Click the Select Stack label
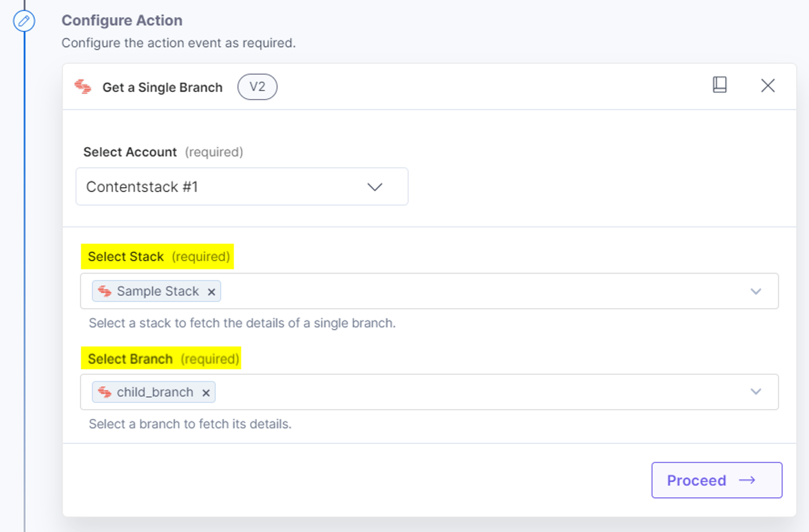Screen dimensions: 809x532 point(126,257)
